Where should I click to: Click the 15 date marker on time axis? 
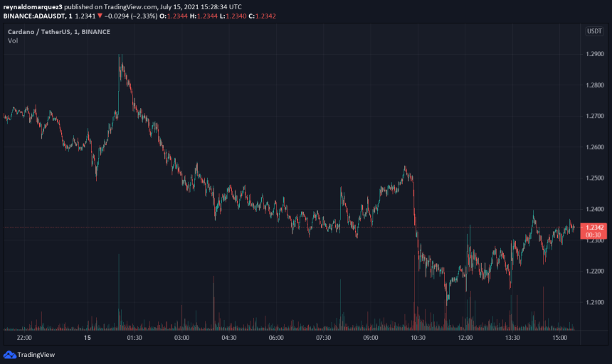click(x=87, y=338)
